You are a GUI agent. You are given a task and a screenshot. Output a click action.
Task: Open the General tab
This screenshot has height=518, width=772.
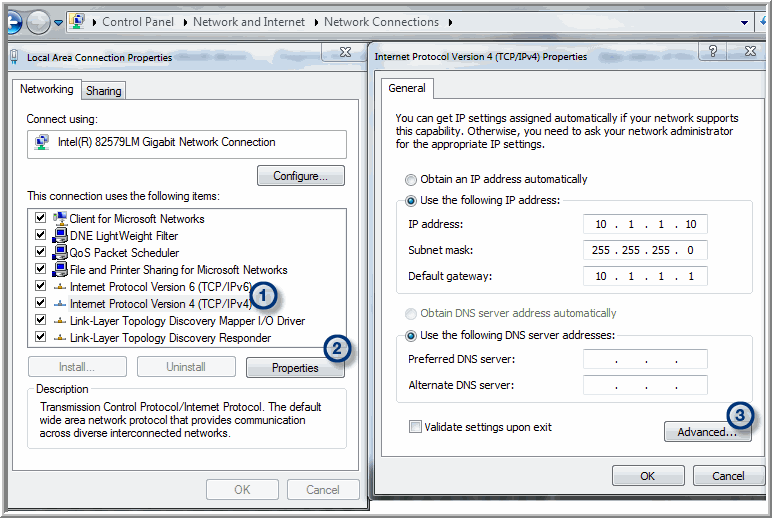pos(407,88)
